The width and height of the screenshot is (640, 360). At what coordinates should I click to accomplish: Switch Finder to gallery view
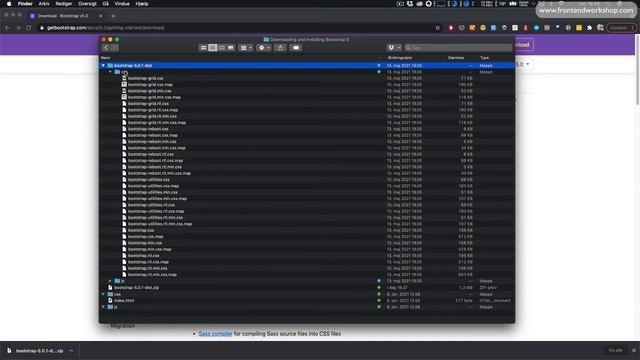[231, 48]
